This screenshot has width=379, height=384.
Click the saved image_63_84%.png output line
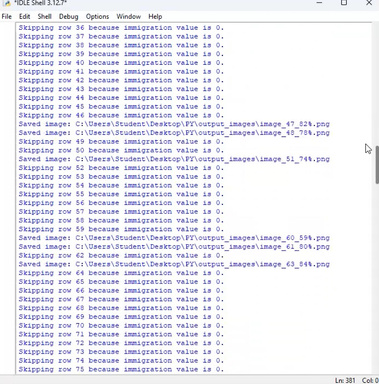pyautogui.click(x=174, y=264)
